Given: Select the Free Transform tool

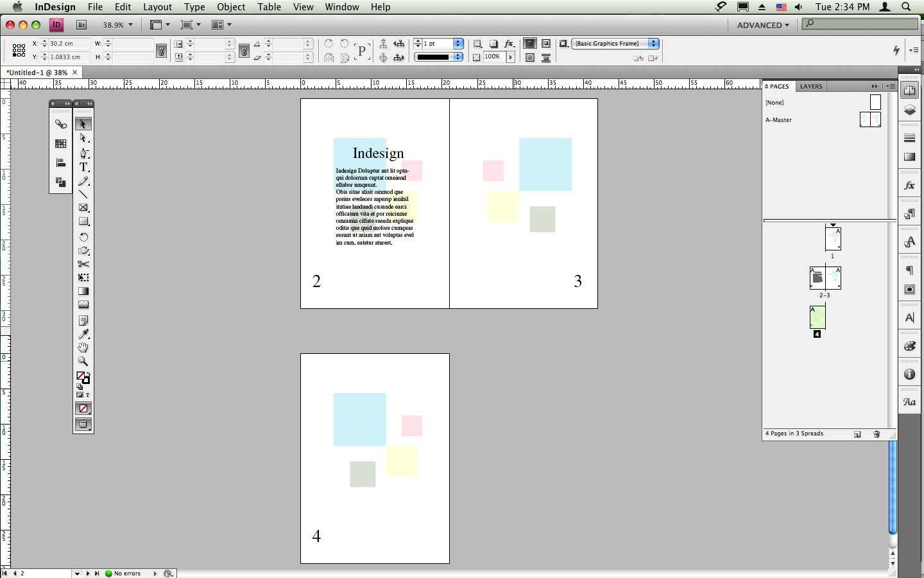Looking at the screenshot, I should (x=83, y=277).
